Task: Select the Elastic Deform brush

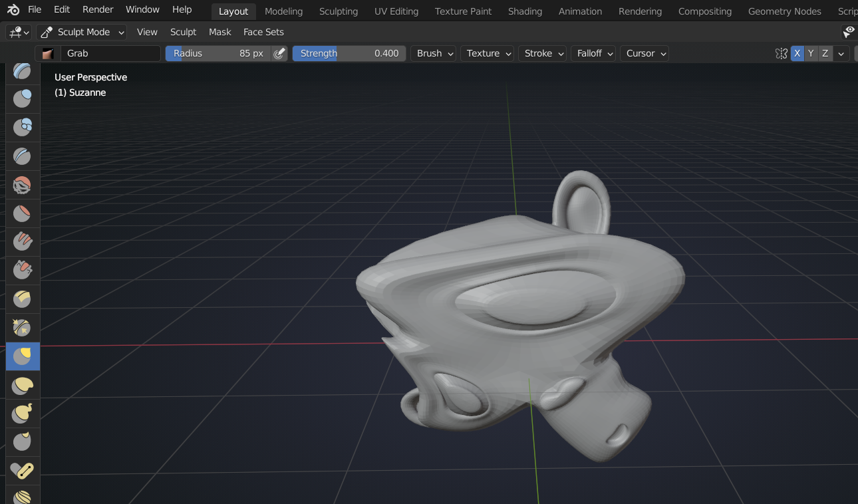Action: pyautogui.click(x=23, y=385)
